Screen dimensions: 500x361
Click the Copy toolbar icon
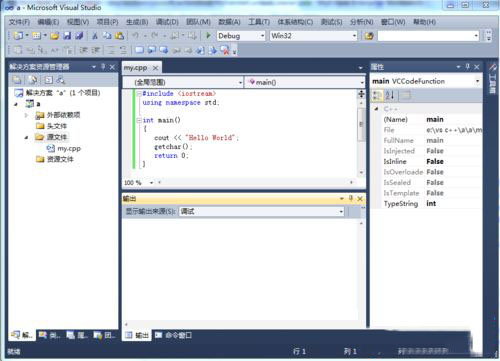pyautogui.click(x=107, y=36)
